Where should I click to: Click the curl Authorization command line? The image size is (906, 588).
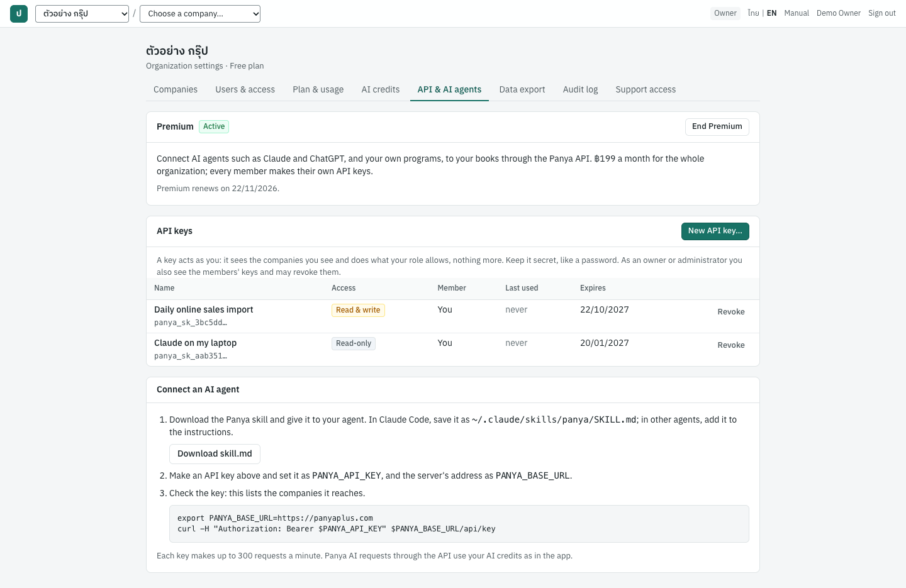336,529
